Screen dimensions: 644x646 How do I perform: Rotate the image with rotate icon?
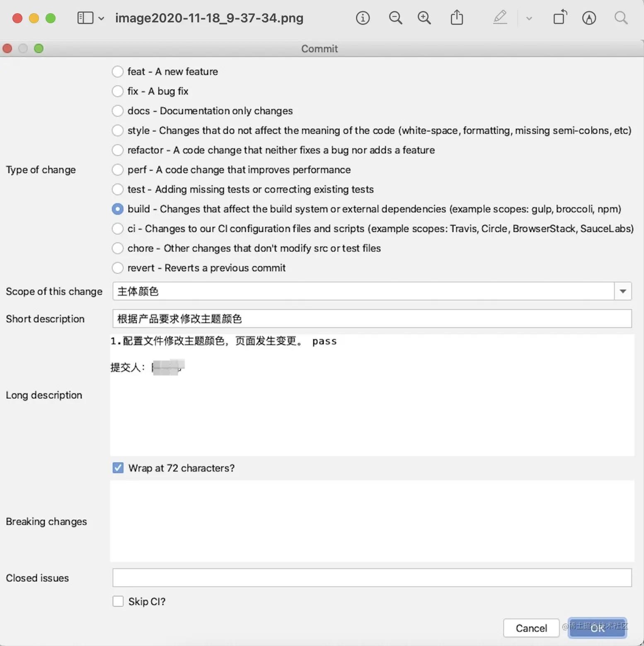coord(560,18)
